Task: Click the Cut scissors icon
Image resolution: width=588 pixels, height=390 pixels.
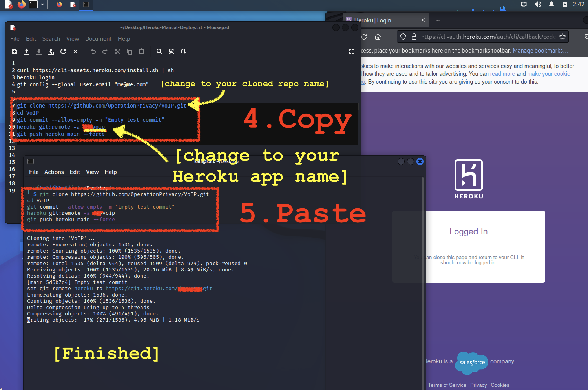Action: (117, 51)
